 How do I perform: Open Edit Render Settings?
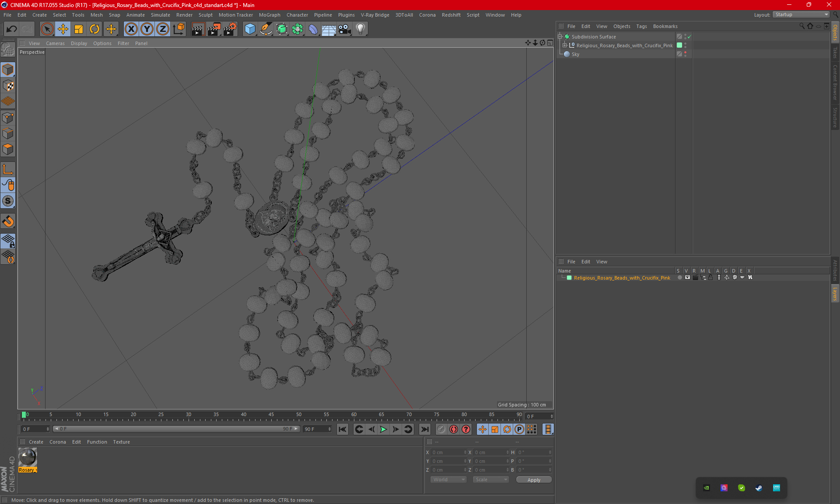[x=230, y=29]
